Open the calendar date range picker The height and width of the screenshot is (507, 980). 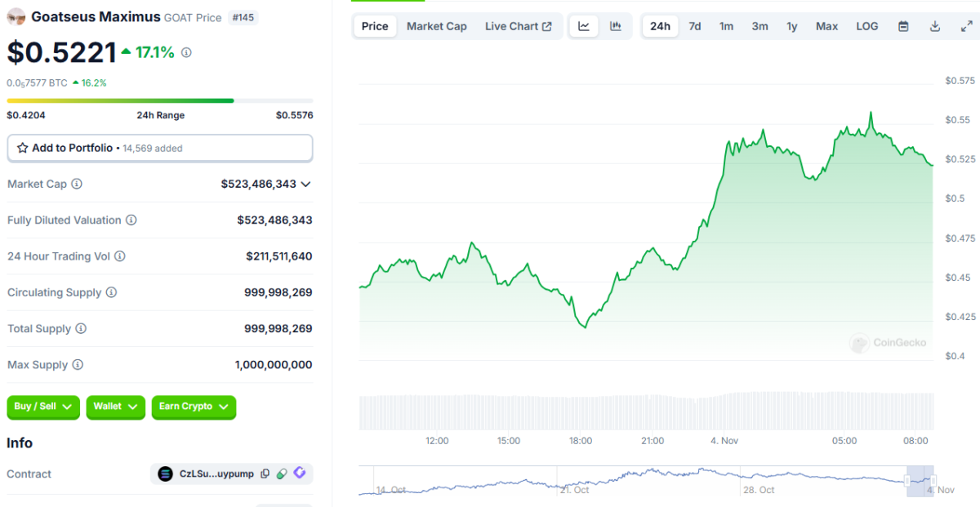click(x=903, y=26)
